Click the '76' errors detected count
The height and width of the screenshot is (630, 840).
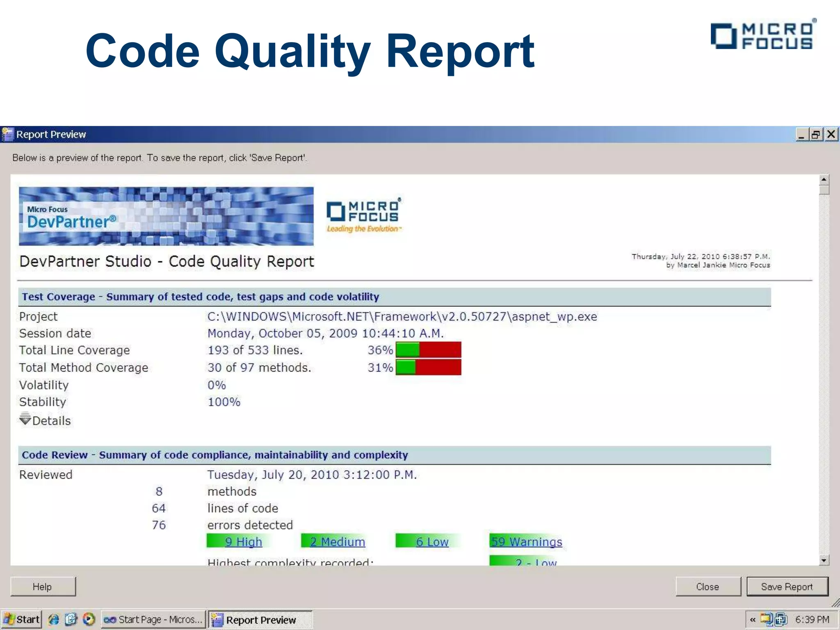click(159, 525)
